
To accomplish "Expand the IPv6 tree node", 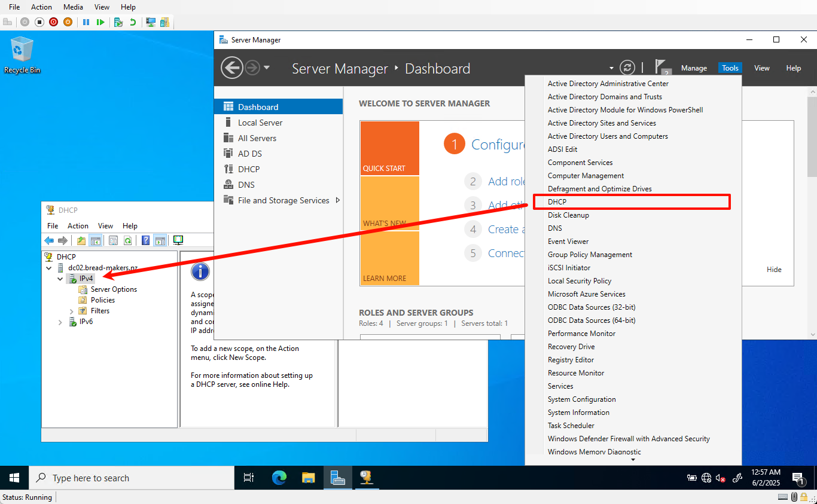I will [x=60, y=322].
